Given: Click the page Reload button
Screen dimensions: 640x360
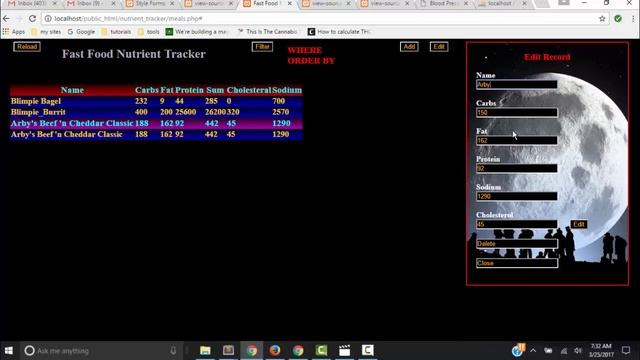Looking at the screenshot, I should pos(27,47).
